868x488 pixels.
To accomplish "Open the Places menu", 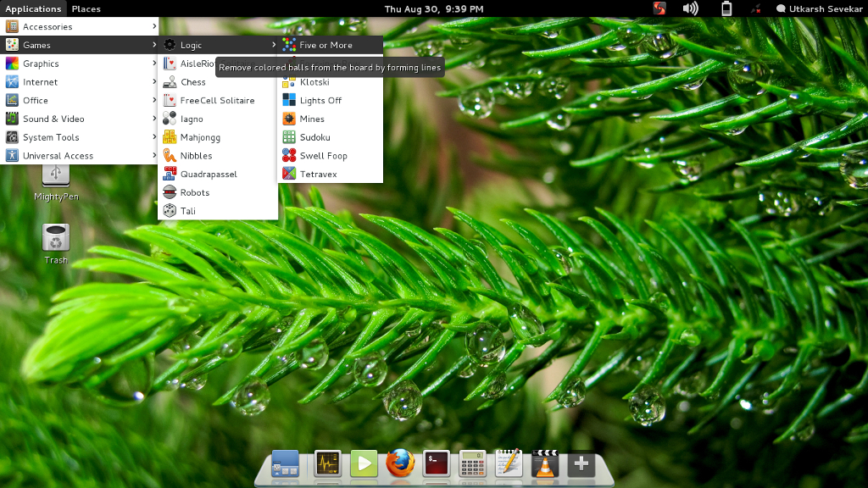I will [86, 8].
